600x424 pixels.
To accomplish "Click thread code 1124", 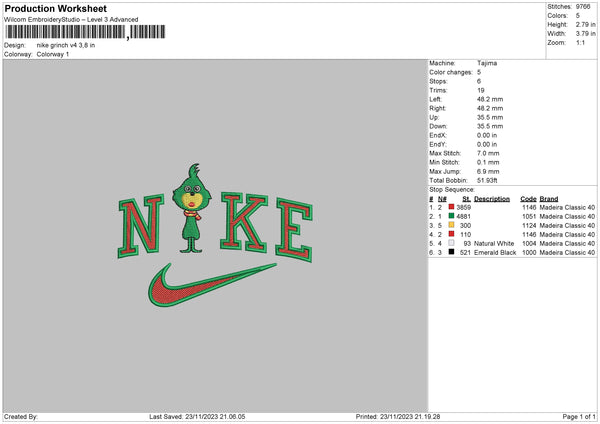I will tap(529, 225).
